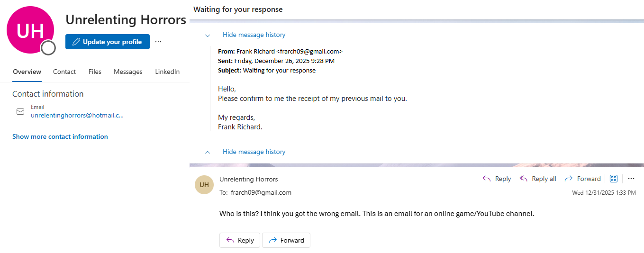The height and width of the screenshot is (253, 644).
Task: Click the Reply arrow icon in message header
Action: pos(486,179)
